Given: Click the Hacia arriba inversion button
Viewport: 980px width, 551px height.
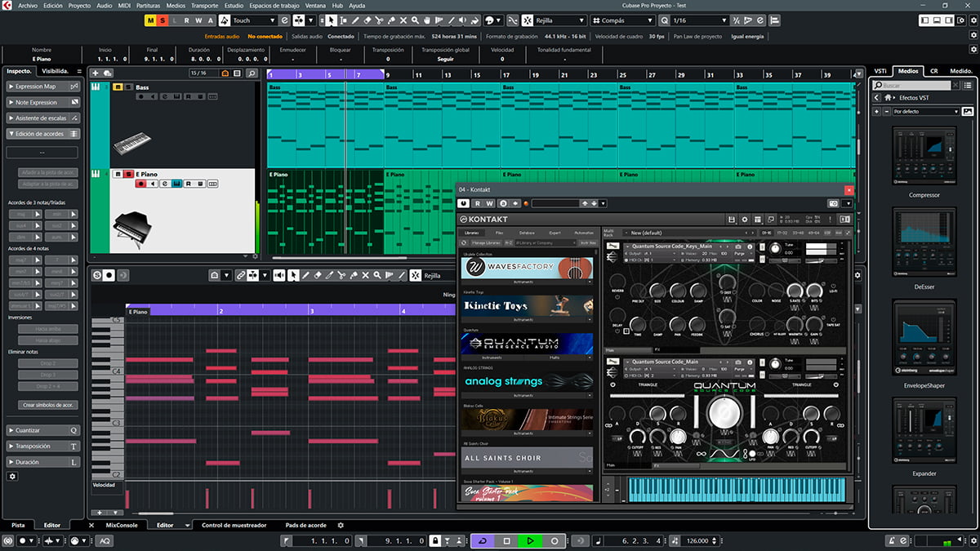Looking at the screenshot, I should (x=47, y=329).
